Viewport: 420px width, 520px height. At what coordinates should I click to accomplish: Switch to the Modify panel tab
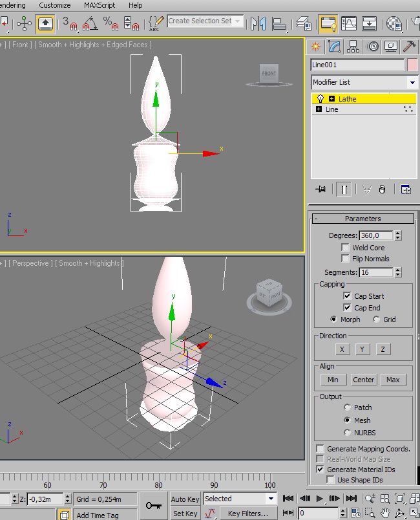(x=334, y=47)
